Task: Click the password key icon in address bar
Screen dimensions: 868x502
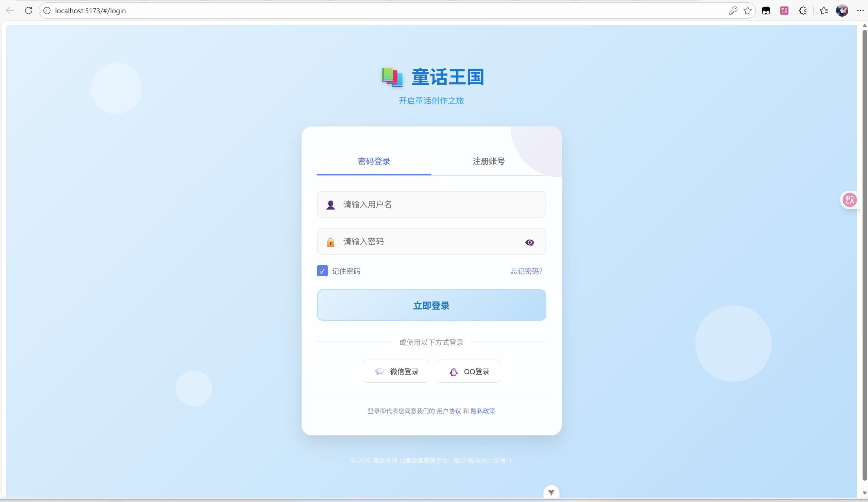Action: (733, 11)
